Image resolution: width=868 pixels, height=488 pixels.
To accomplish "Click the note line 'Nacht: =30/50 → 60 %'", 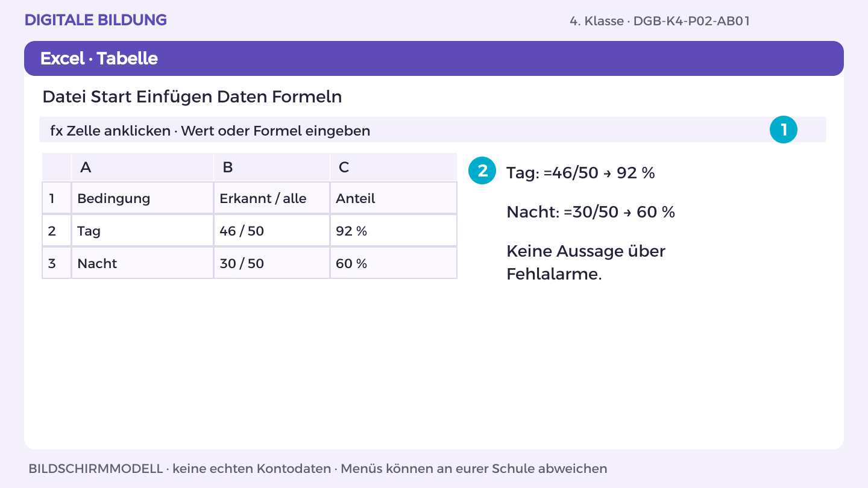I will pyautogui.click(x=591, y=212).
